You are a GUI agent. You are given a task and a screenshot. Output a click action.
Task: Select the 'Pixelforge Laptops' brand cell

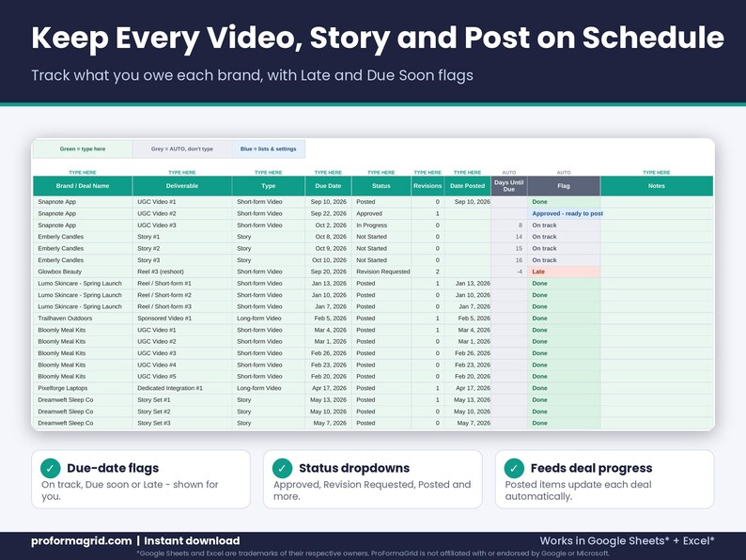(83, 388)
